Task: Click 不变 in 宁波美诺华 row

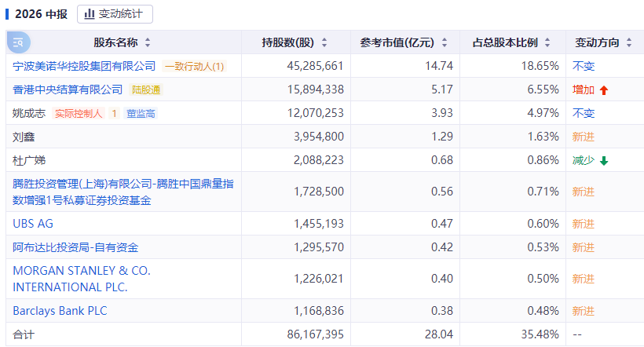Action: pyautogui.click(x=584, y=66)
